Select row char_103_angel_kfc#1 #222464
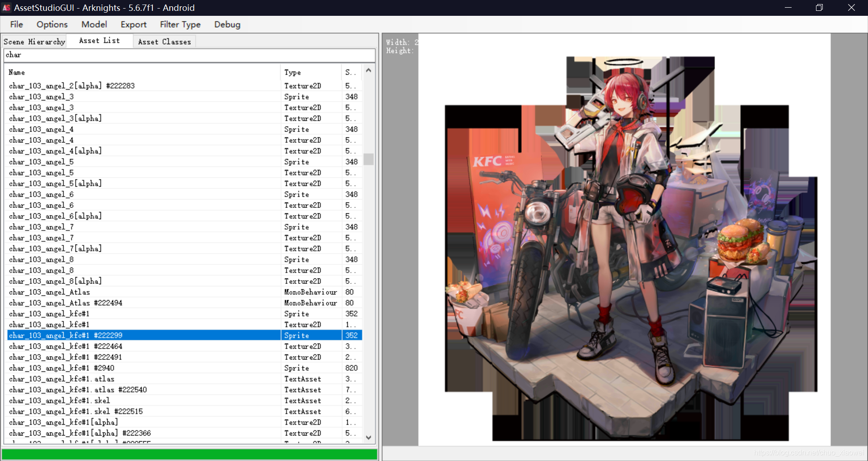 (x=185, y=346)
